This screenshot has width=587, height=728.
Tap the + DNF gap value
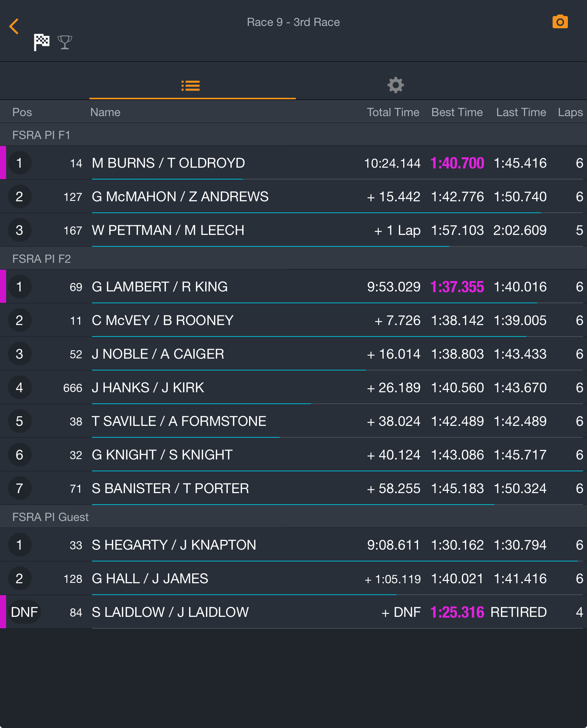coord(401,612)
